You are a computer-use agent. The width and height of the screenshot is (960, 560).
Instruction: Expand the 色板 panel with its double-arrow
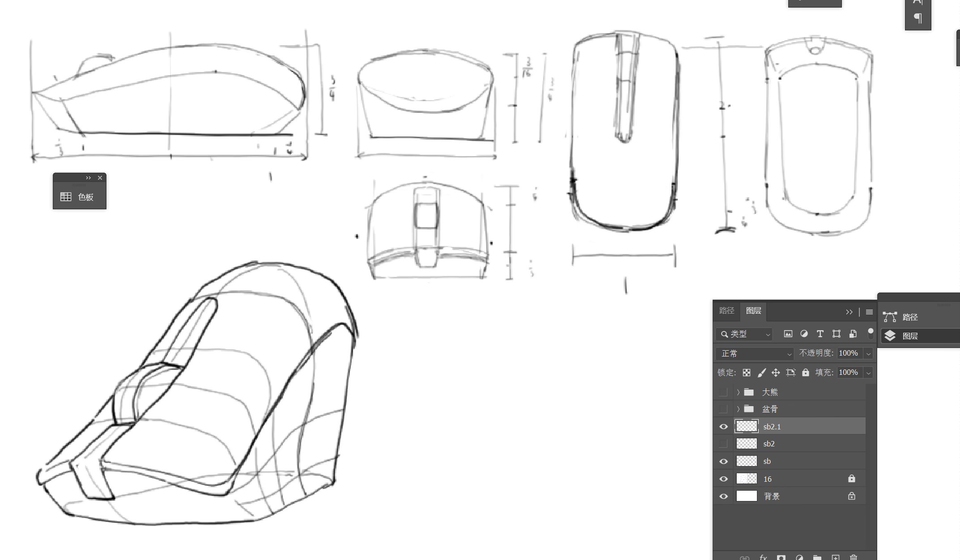point(89,178)
